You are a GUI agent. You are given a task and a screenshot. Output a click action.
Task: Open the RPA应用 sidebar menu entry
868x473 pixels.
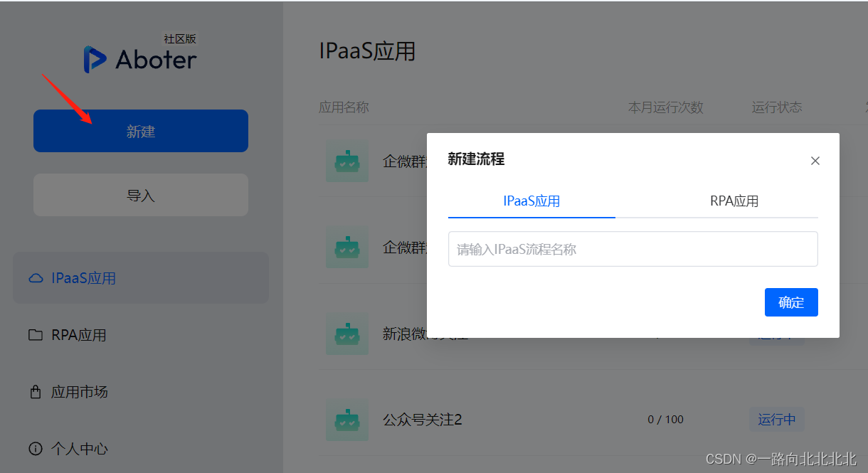tap(77, 334)
